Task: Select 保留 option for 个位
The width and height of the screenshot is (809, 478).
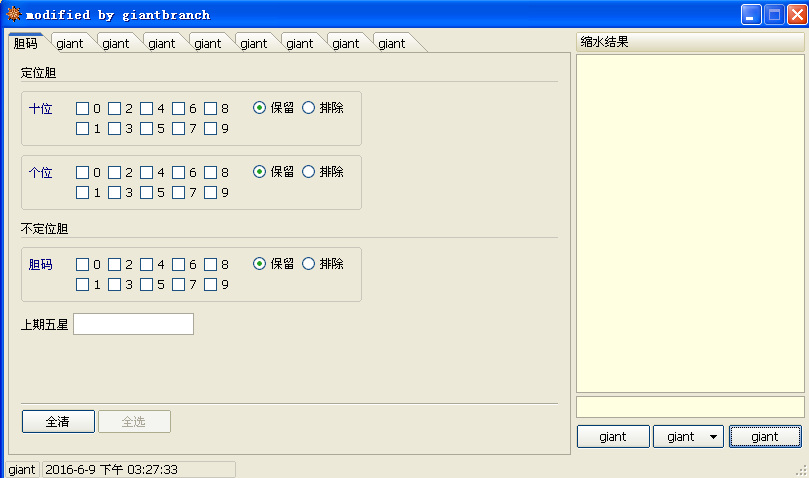Action: tap(260, 171)
